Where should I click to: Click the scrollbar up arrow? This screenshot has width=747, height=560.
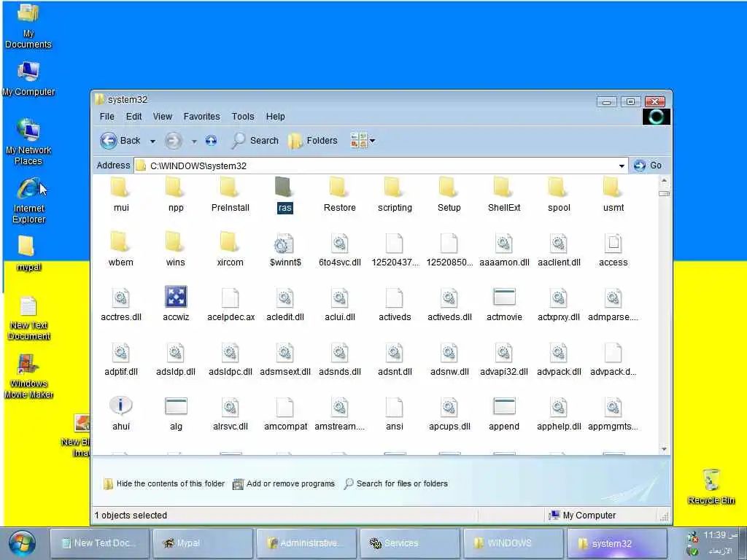(x=664, y=181)
